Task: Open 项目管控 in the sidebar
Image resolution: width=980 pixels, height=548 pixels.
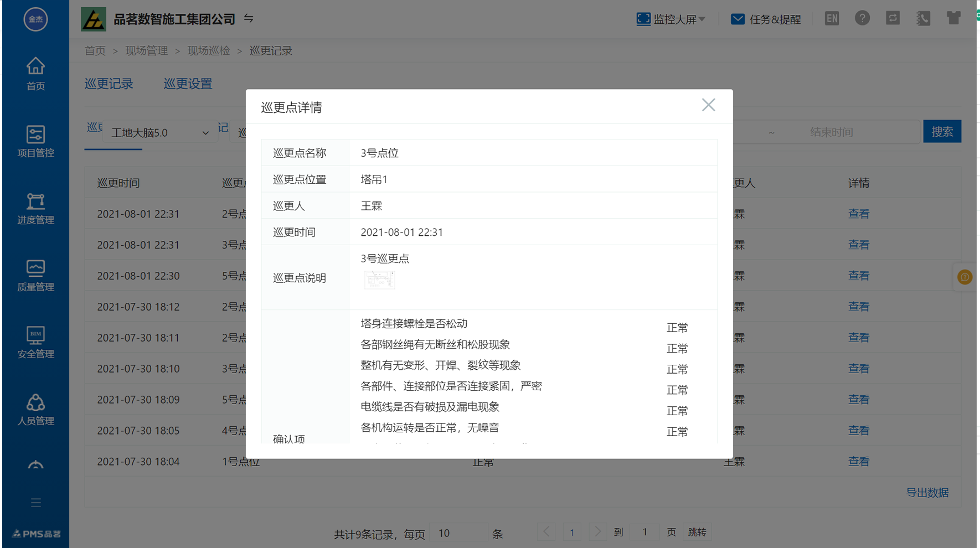Action: (x=35, y=142)
